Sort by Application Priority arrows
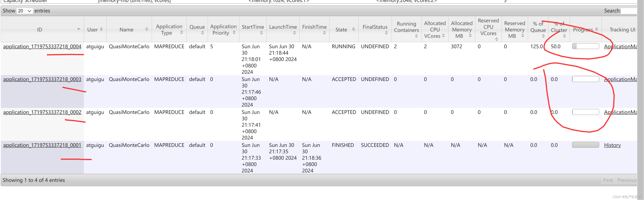Image resolution: width=644 pixels, height=200 pixels. click(x=234, y=33)
